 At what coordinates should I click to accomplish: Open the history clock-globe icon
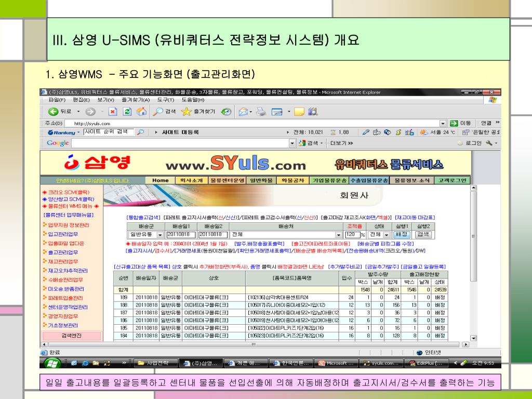[227, 112]
